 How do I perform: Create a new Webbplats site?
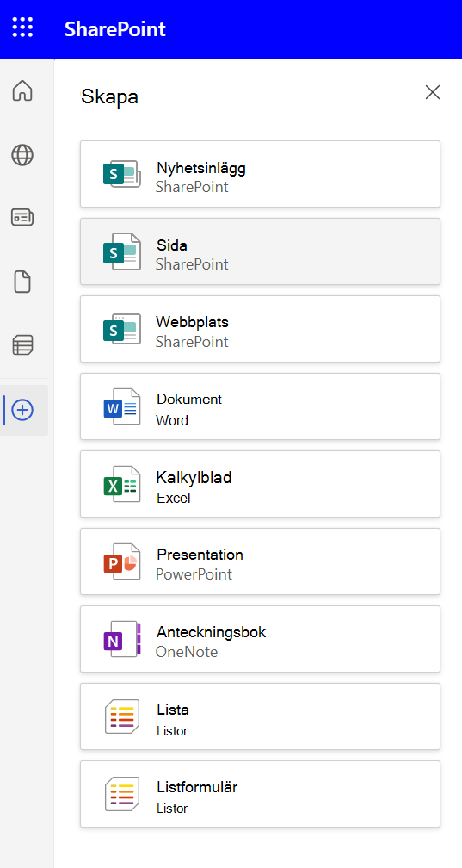coord(260,329)
